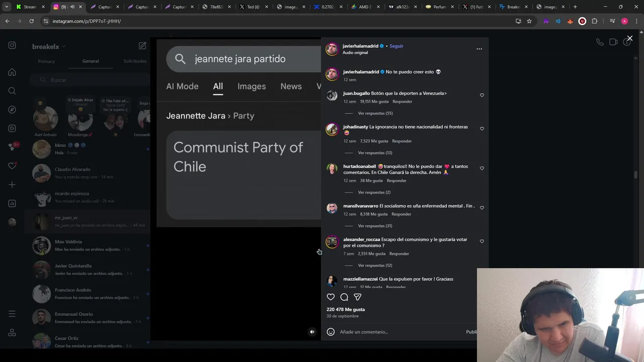Switch to the Solicitudes tab
This screenshot has height=362, width=644.
135,61
